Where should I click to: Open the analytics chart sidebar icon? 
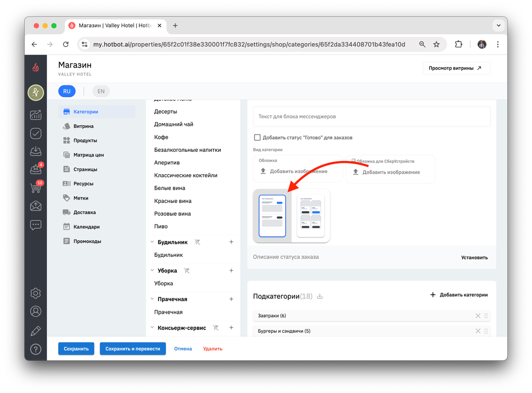(36, 115)
